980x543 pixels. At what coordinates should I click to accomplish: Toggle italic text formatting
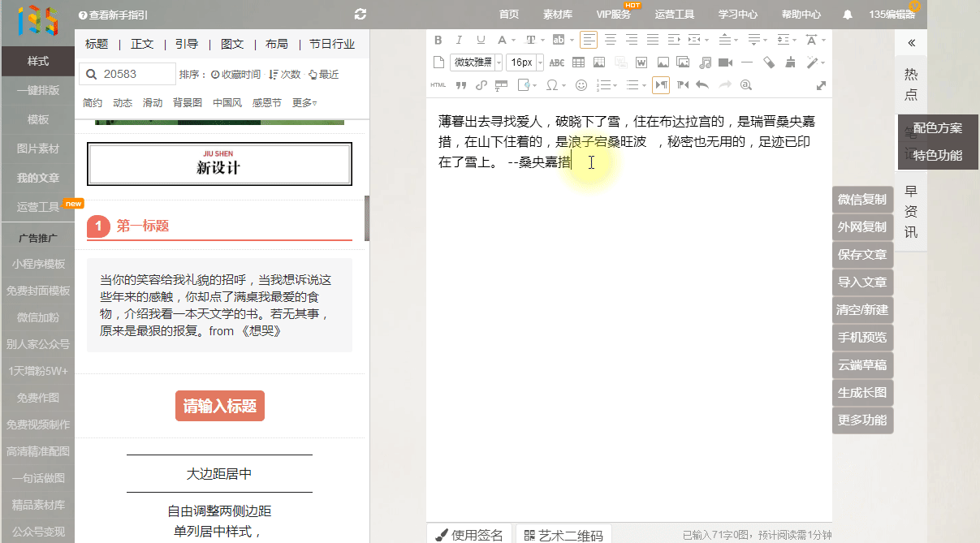coord(459,40)
